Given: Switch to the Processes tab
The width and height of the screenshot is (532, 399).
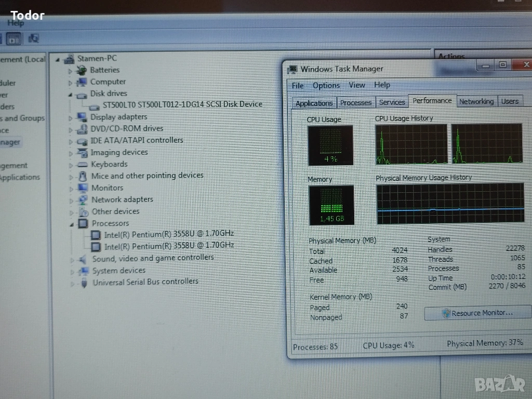Looking at the screenshot, I should point(355,103).
